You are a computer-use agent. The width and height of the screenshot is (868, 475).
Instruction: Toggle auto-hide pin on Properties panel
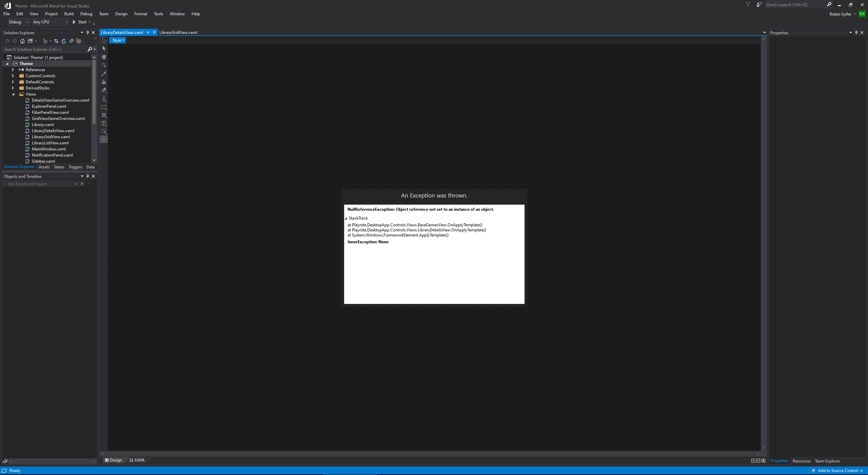[856, 33]
